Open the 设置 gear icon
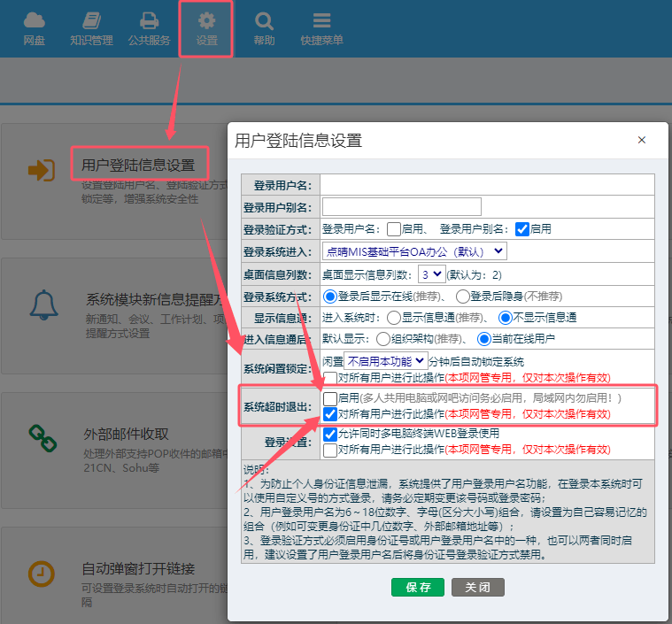 point(206,20)
